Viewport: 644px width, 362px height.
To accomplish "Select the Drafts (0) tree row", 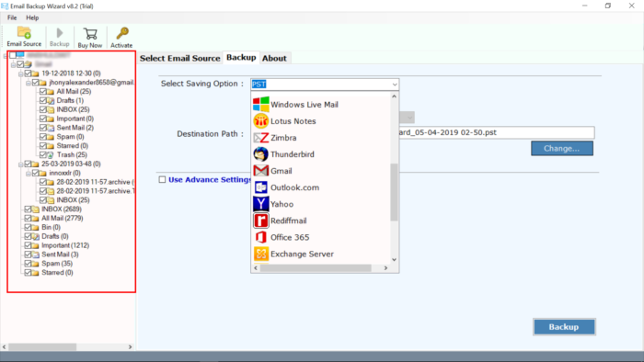I will [x=47, y=236].
